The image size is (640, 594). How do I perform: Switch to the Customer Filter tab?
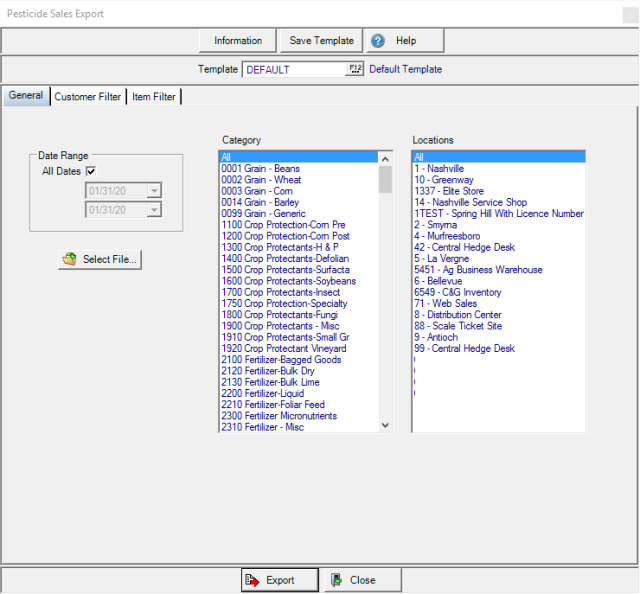88,97
